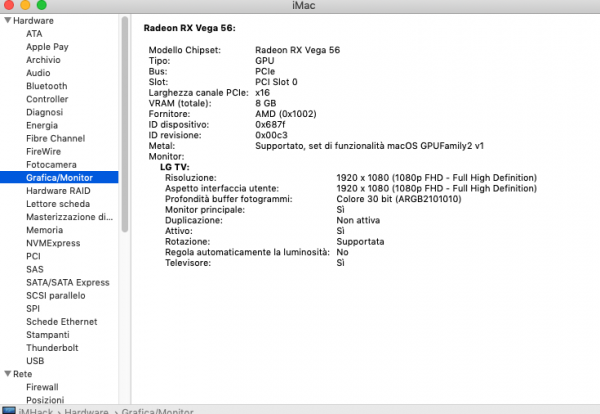Viewport: 600px width, 414px height.
Task: Click the Tipo value GPU
Action: click(x=265, y=61)
